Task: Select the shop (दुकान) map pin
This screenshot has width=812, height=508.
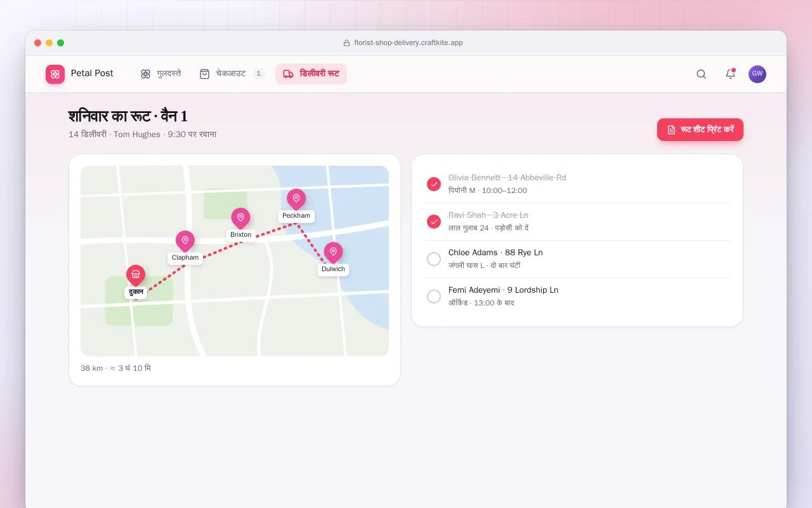Action: click(x=136, y=275)
